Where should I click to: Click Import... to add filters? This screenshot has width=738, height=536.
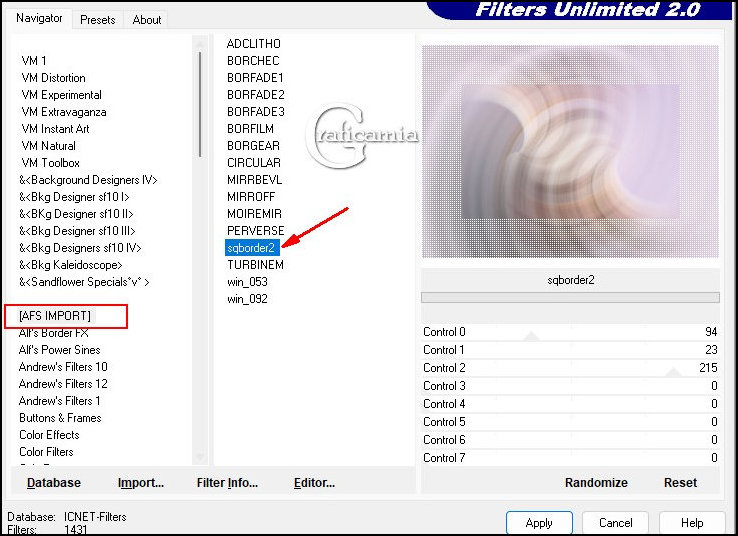point(140,482)
